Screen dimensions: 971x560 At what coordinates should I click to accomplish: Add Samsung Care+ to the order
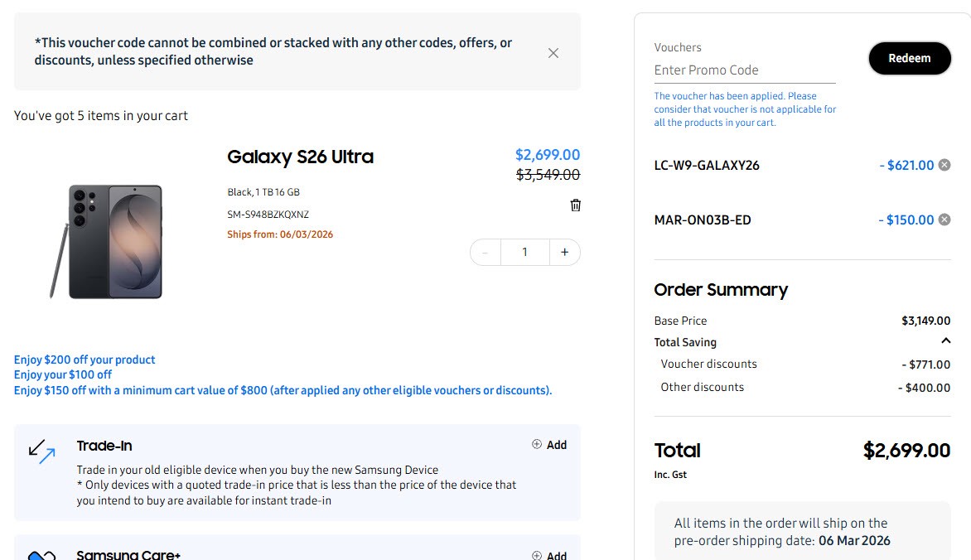(x=549, y=555)
